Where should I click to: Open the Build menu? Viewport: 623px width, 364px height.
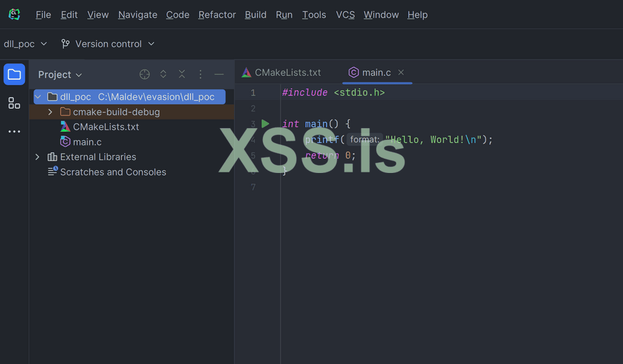pos(255,15)
